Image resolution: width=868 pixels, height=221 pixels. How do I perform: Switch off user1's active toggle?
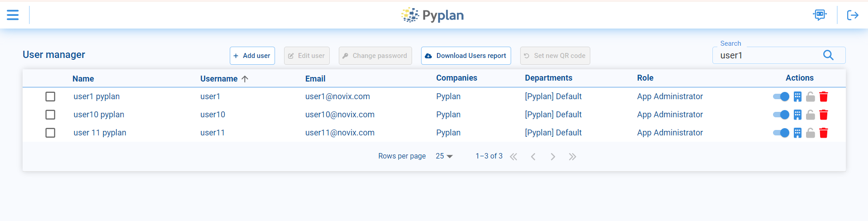point(781,96)
